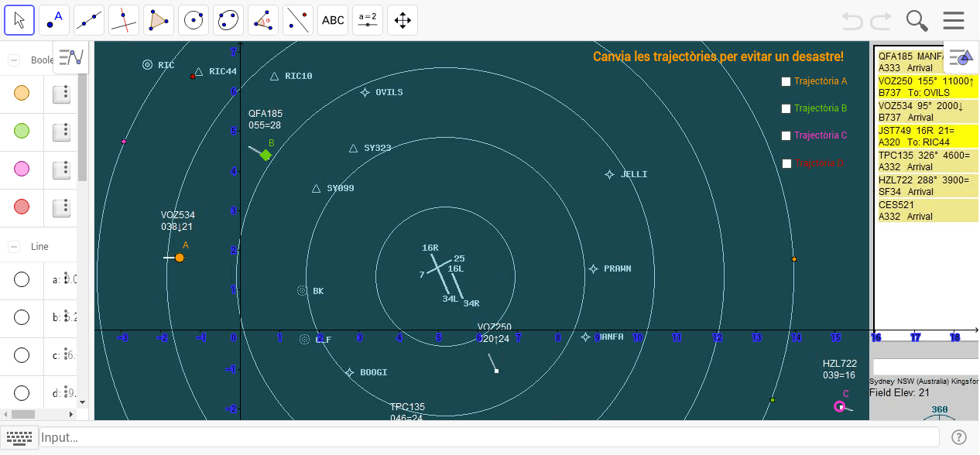The height and width of the screenshot is (455, 980).
Task: Toggle visibility of the orange boolean object
Action: point(22,94)
